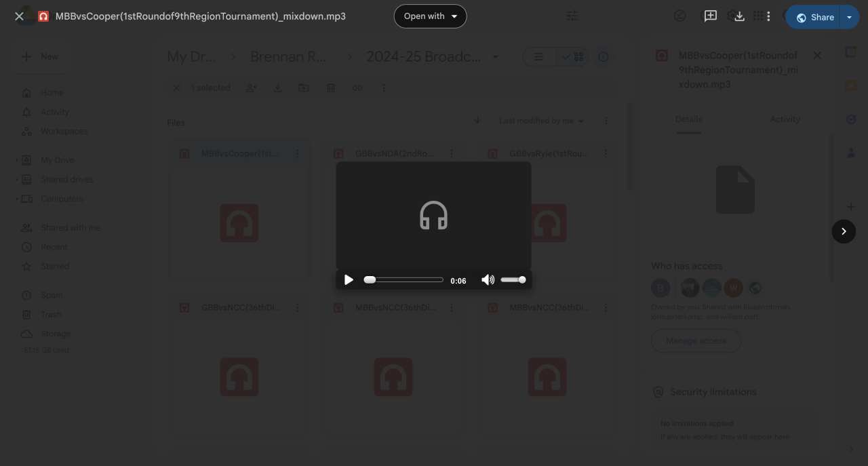Screen dimensions: 868x466
Task: Mute the audio with the speaker icon
Action: pyautogui.click(x=488, y=279)
